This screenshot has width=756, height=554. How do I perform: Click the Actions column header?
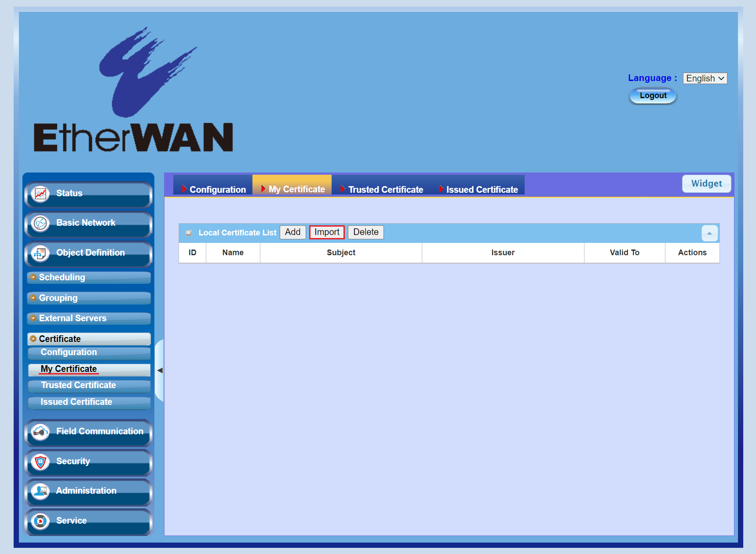click(692, 253)
